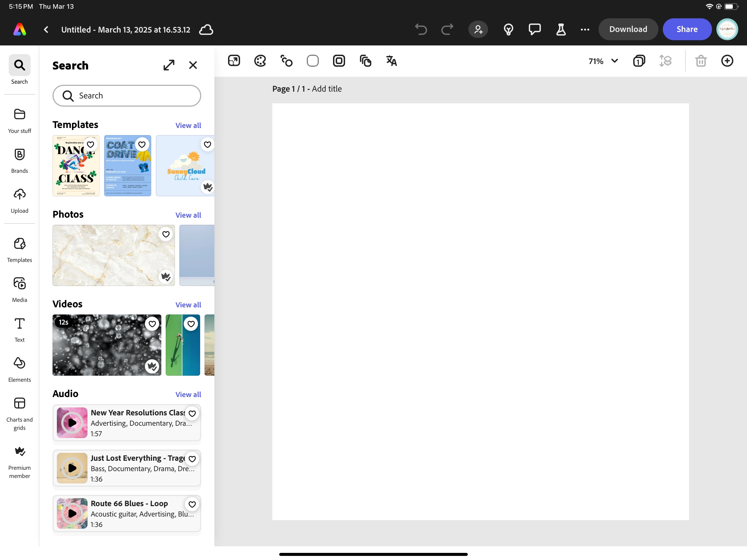The width and height of the screenshot is (747, 560).
Task: Click the Translate icon in the toolbar
Action: (391, 61)
